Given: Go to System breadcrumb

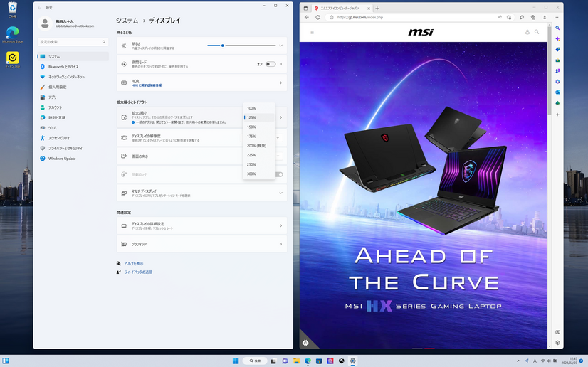Looking at the screenshot, I should [127, 21].
